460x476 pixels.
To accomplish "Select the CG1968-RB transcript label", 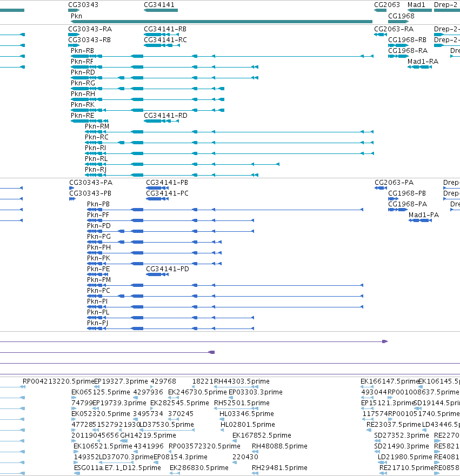I will [x=407, y=40].
